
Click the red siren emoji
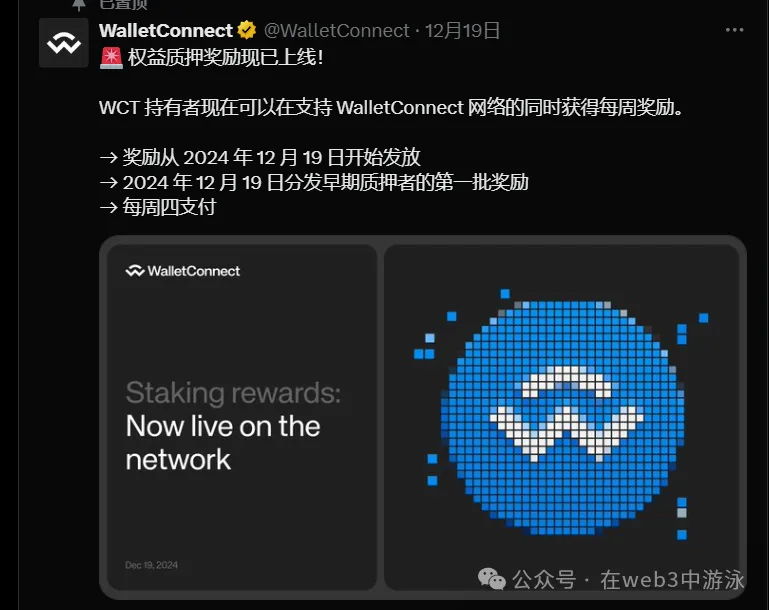pos(111,58)
